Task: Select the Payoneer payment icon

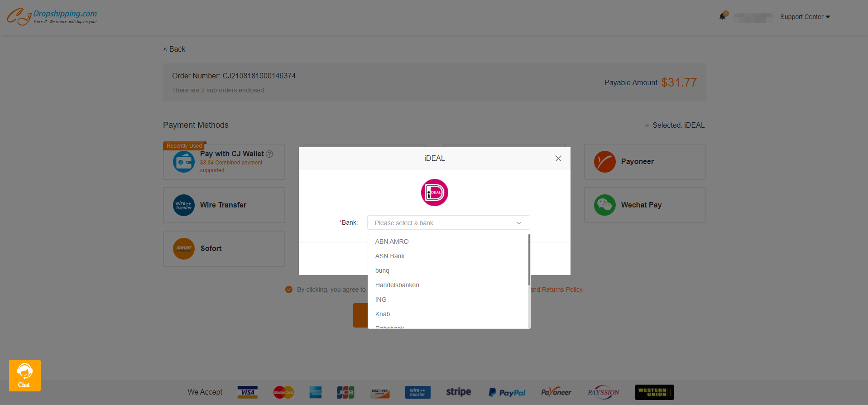Action: pos(605,162)
